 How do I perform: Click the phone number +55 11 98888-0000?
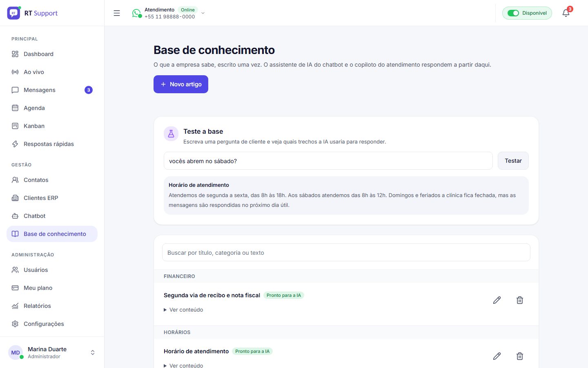[170, 17]
